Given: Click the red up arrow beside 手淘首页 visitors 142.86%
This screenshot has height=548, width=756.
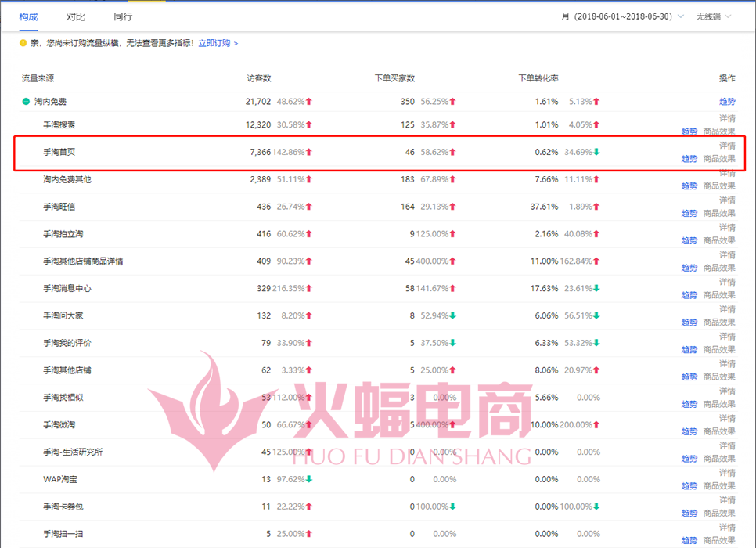Looking at the screenshot, I should 309,152.
